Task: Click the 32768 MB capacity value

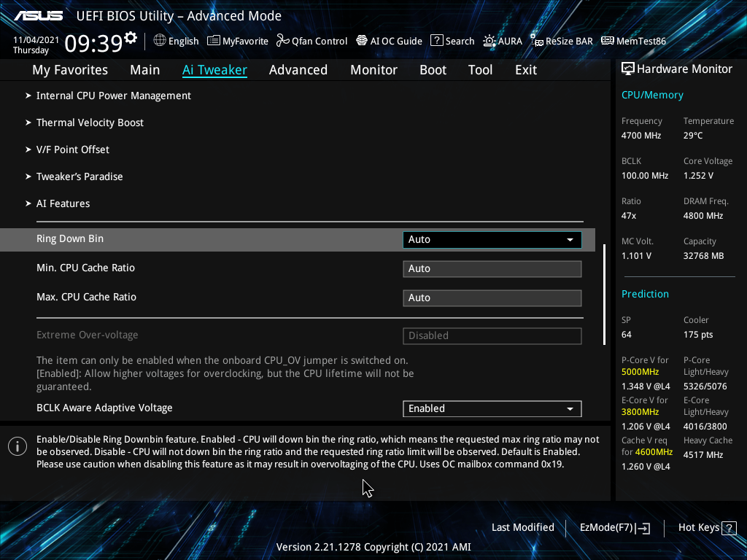Action: [704, 256]
